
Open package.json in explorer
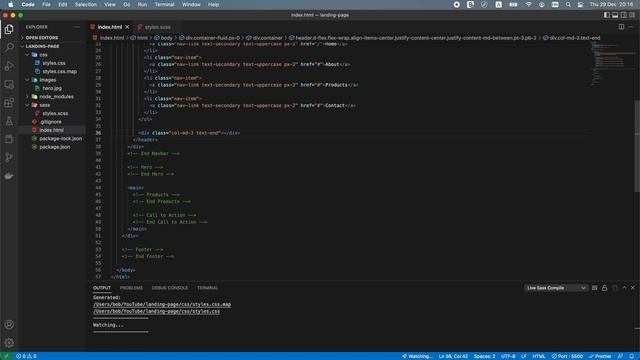(55, 147)
